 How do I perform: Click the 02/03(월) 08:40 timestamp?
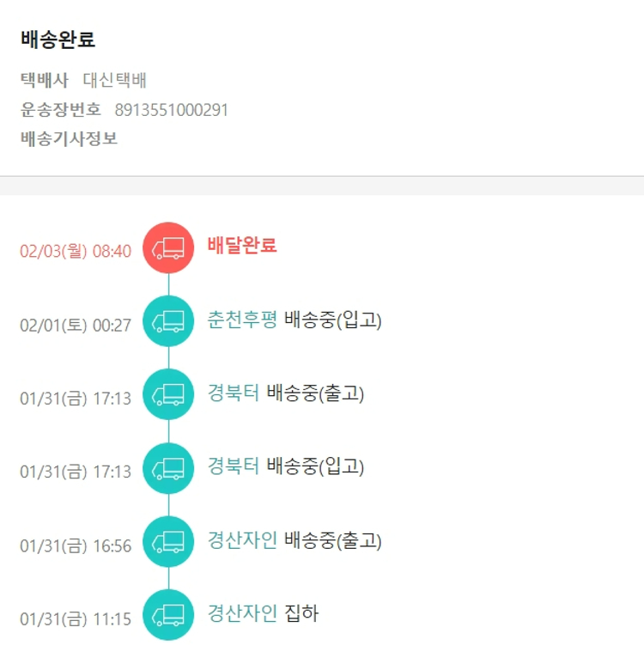(x=76, y=252)
